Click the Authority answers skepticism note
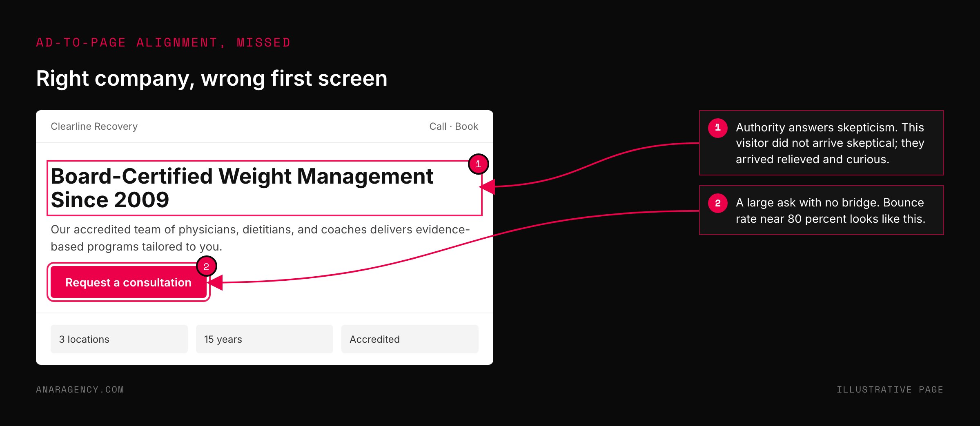Viewport: 980px width, 426px height. [822, 143]
